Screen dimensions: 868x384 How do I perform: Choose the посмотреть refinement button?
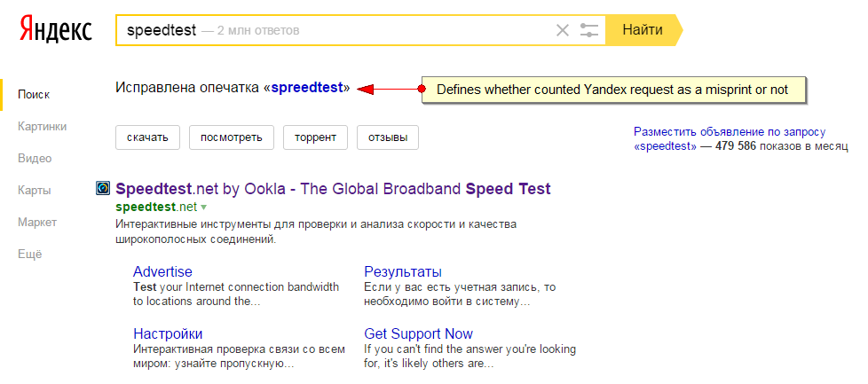(232, 137)
